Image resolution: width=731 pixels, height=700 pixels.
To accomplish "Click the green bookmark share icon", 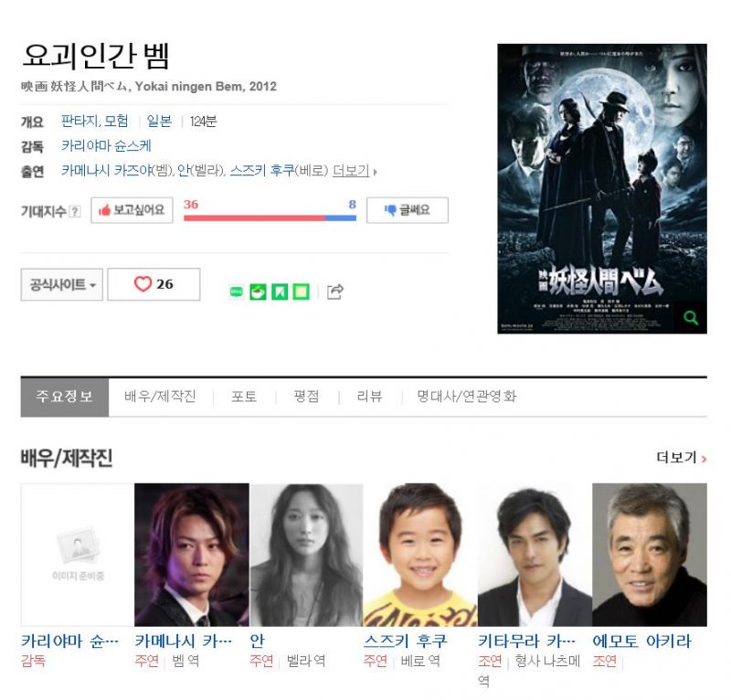I will tap(280, 292).
